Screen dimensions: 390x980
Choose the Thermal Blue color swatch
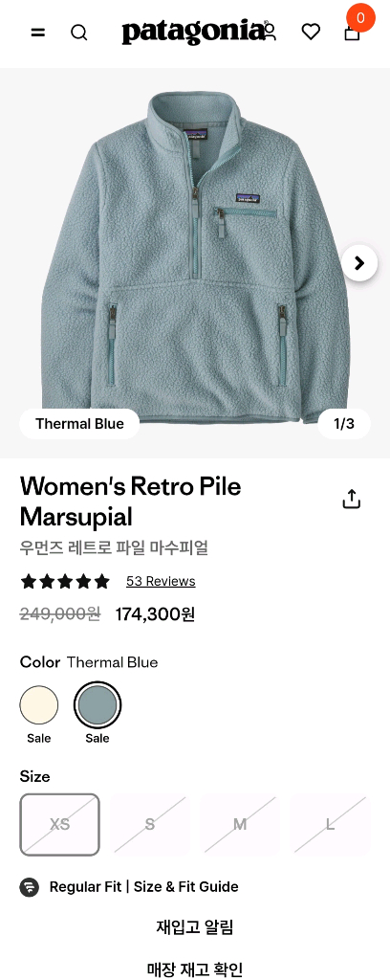point(97,705)
